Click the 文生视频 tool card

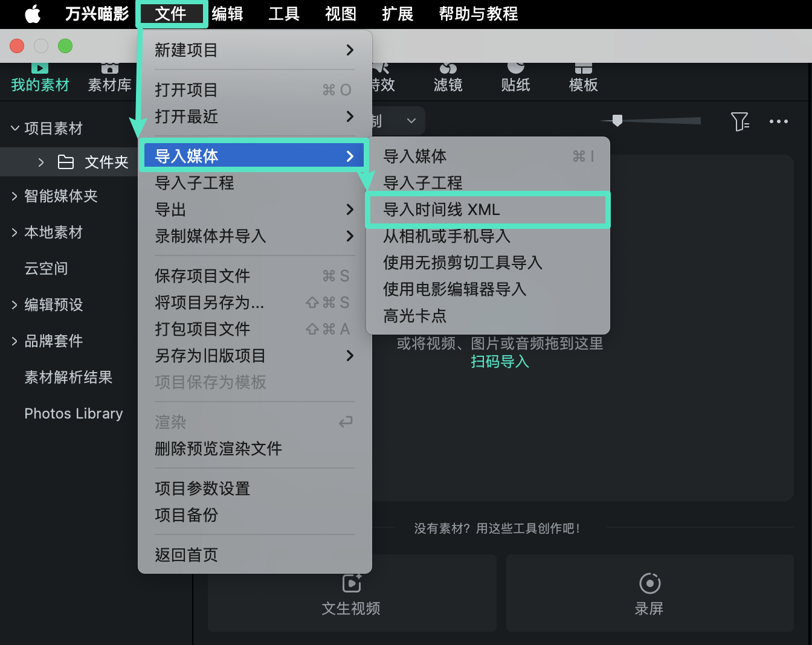(352, 593)
